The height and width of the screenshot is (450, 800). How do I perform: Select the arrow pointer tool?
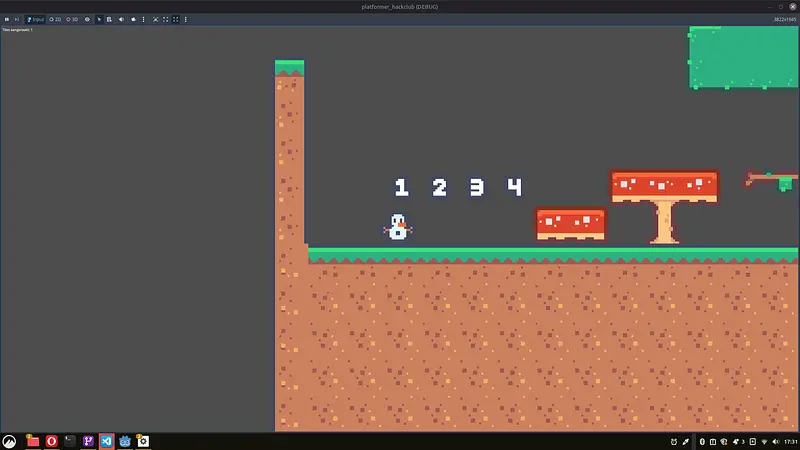pos(99,19)
